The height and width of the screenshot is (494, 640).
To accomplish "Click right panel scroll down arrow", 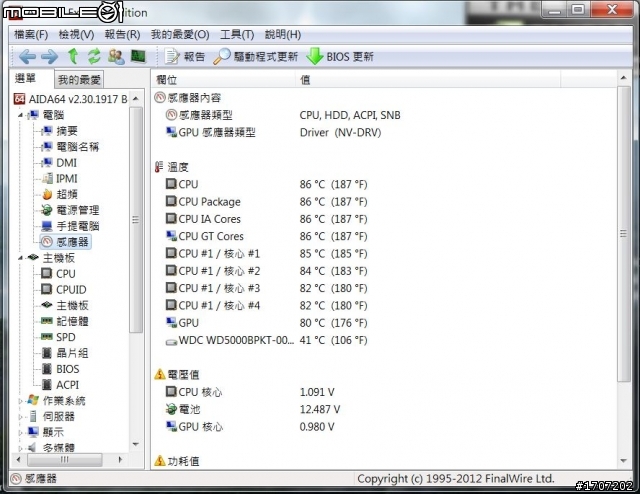I will (x=623, y=461).
